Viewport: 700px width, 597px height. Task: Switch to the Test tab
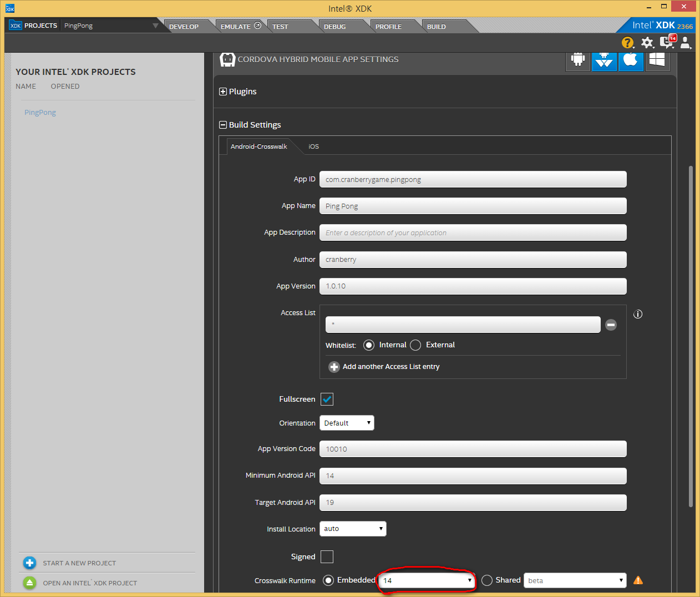click(x=280, y=27)
